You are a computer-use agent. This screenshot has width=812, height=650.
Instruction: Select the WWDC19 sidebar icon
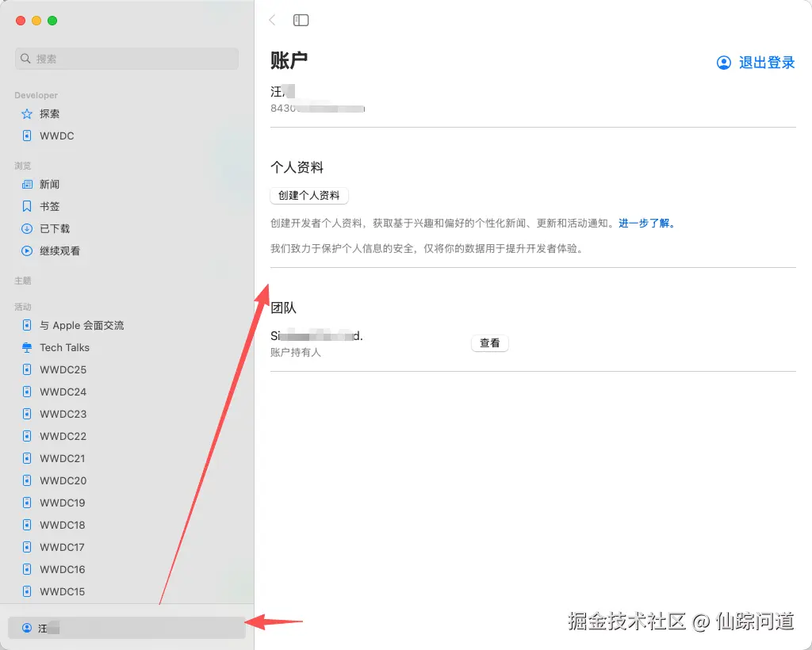27,503
